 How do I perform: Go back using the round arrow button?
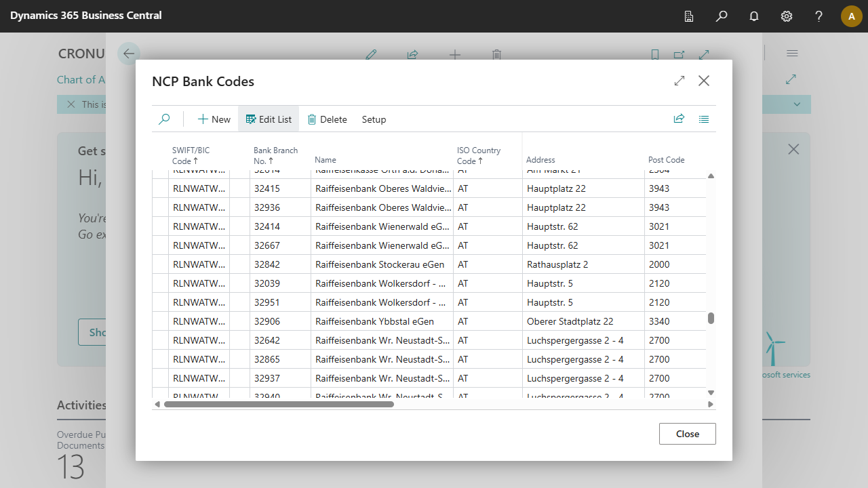click(x=129, y=54)
